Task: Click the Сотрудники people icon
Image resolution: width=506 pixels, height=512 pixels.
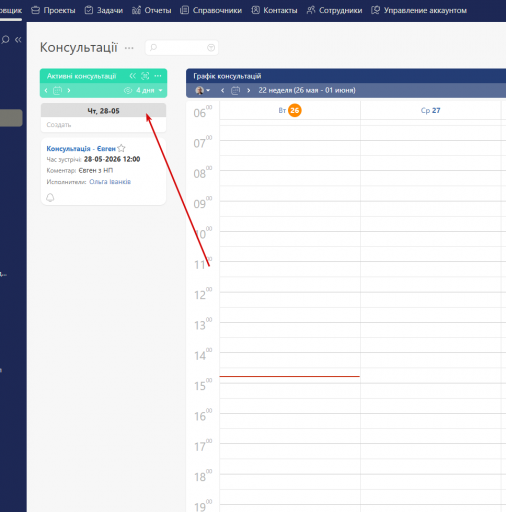Action: [311, 10]
